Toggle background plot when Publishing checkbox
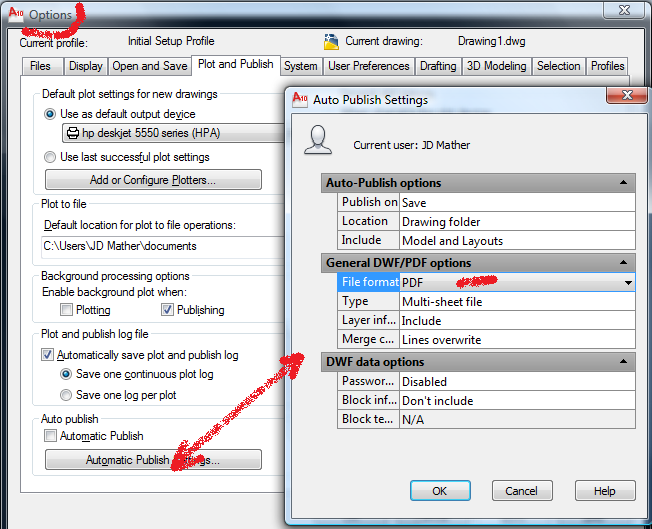 167,309
